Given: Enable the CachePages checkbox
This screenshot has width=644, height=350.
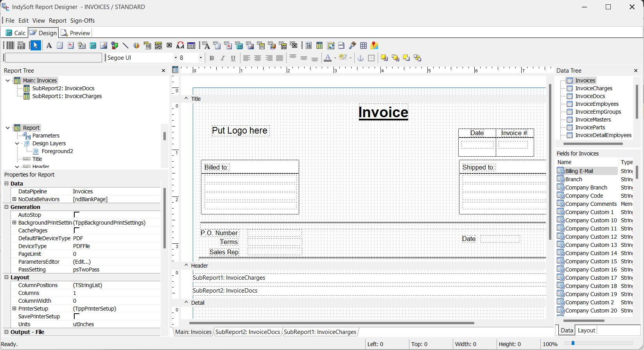Looking at the screenshot, I should tap(77, 230).
